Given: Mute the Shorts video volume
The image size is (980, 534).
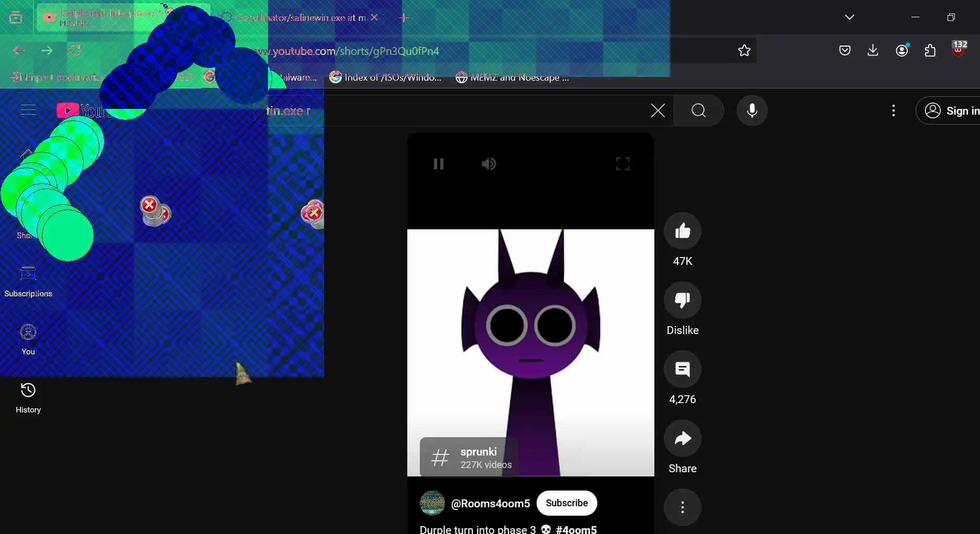Looking at the screenshot, I should click(488, 164).
